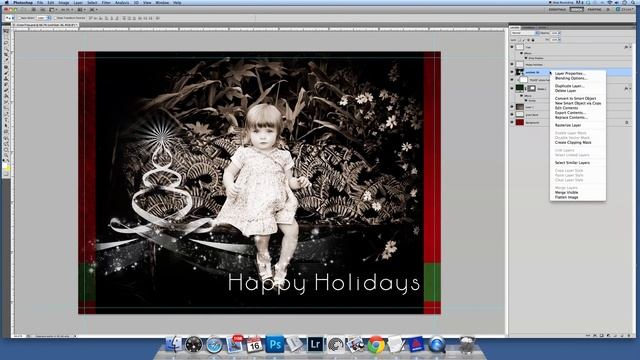Image resolution: width=640 pixels, height=360 pixels.
Task: Collapse the Effects list under the green shape layer
Action: [630, 88]
